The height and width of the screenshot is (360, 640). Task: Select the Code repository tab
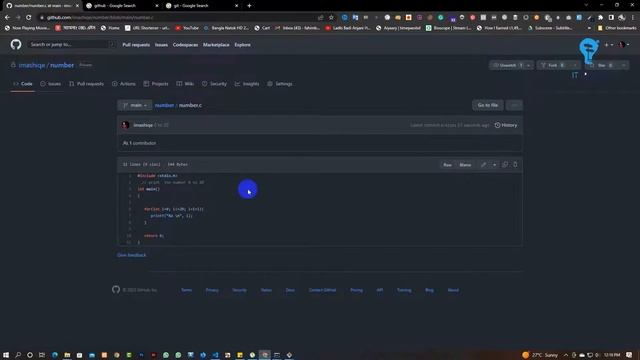point(22,84)
